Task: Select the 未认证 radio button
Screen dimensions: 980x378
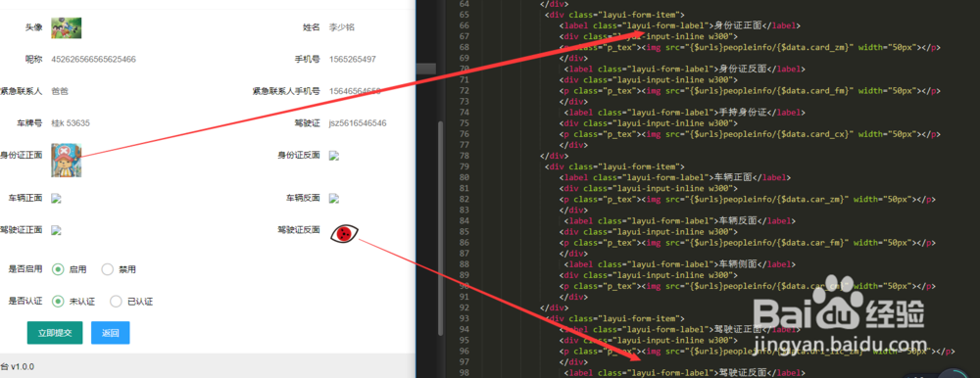Action: coord(58,302)
